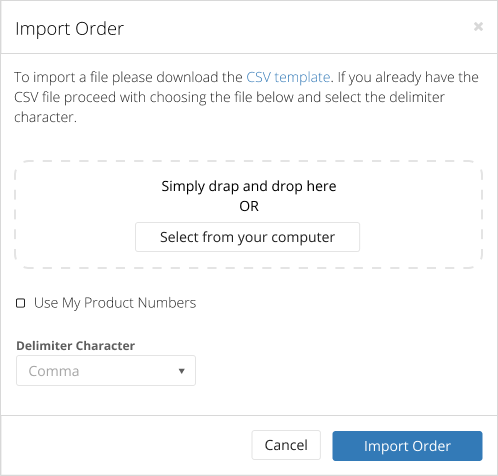The height and width of the screenshot is (476, 498).
Task: Click the OR text in upload area
Action: (x=249, y=206)
